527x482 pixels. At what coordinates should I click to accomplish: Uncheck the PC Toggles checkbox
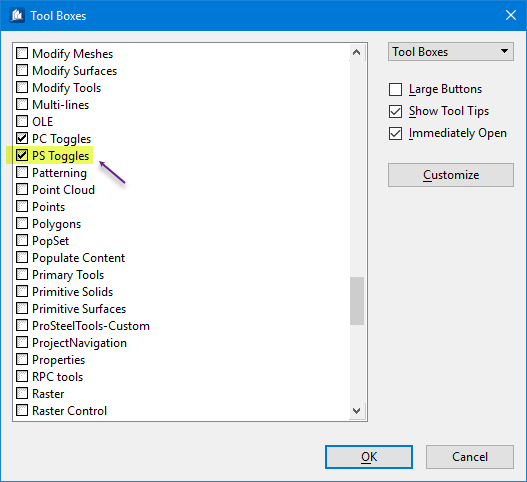(x=22, y=138)
